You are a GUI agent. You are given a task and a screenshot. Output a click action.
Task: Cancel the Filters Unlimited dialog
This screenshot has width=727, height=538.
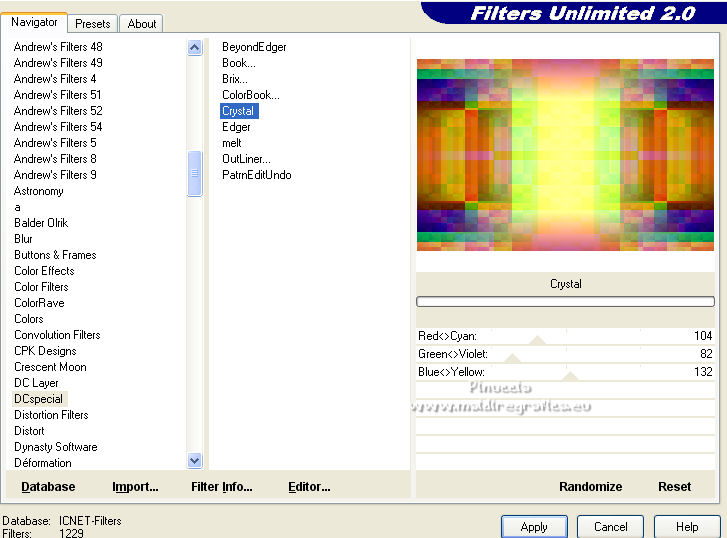pos(611,527)
